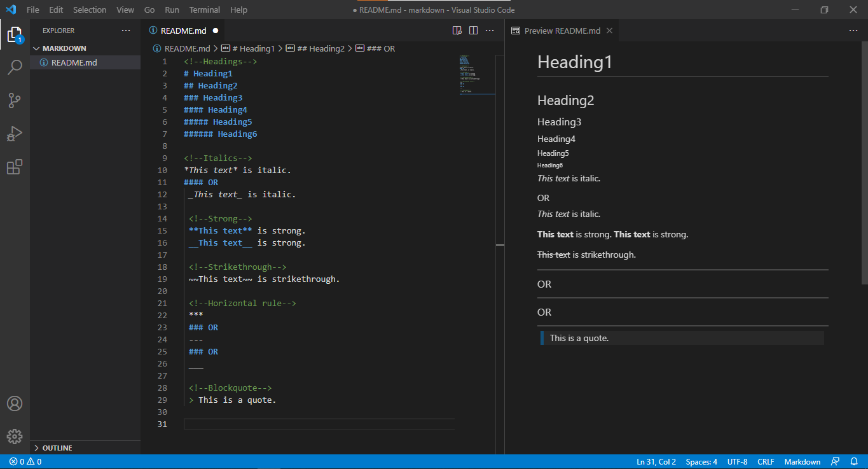Open the Terminal menu
This screenshot has width=868, height=469.
[204, 10]
